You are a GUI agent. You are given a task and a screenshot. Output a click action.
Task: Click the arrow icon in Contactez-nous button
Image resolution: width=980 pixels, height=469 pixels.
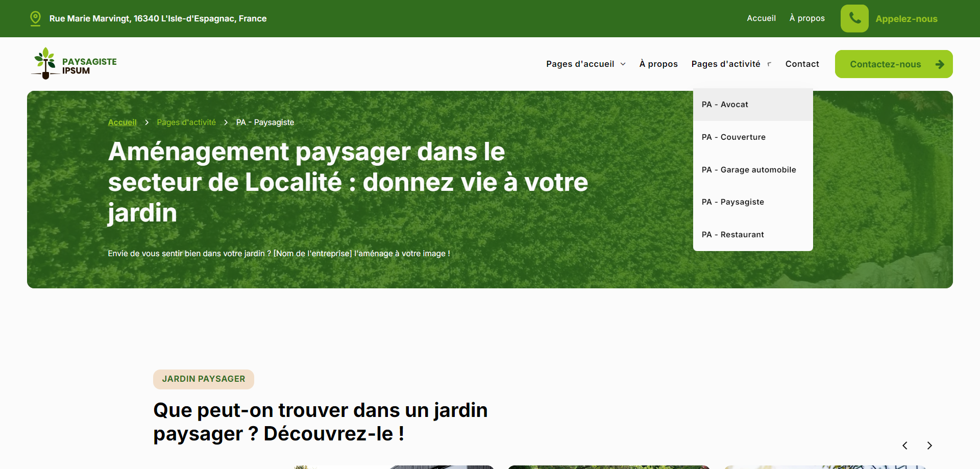pyautogui.click(x=939, y=64)
